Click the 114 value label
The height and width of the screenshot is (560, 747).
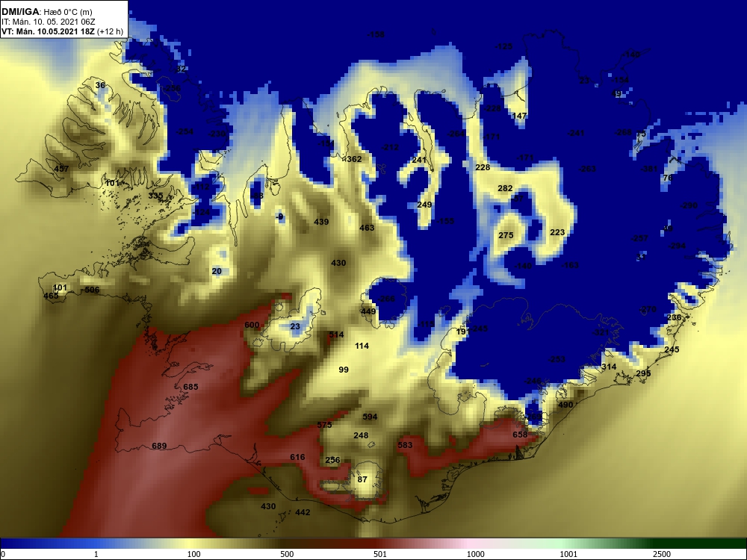(x=362, y=346)
